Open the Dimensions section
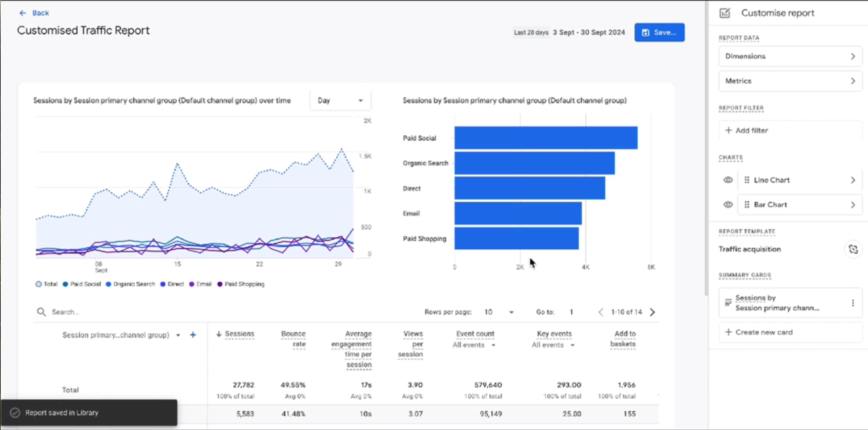This screenshot has width=868, height=430. click(x=790, y=56)
